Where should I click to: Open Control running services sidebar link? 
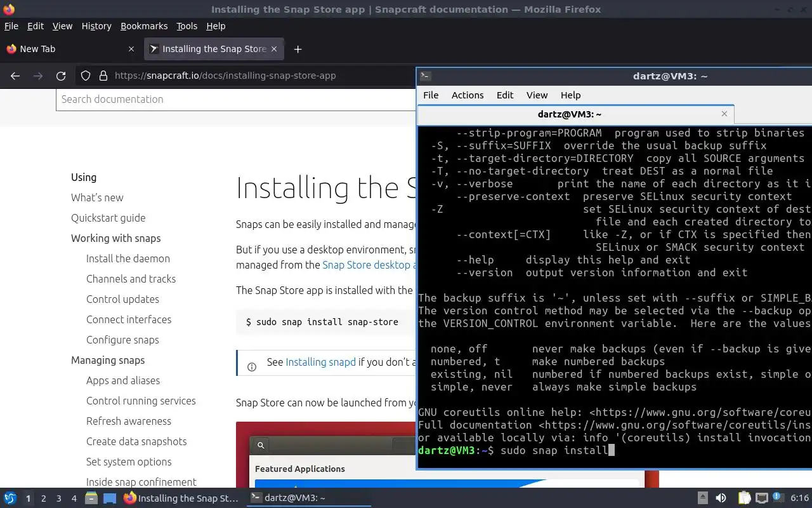141,401
